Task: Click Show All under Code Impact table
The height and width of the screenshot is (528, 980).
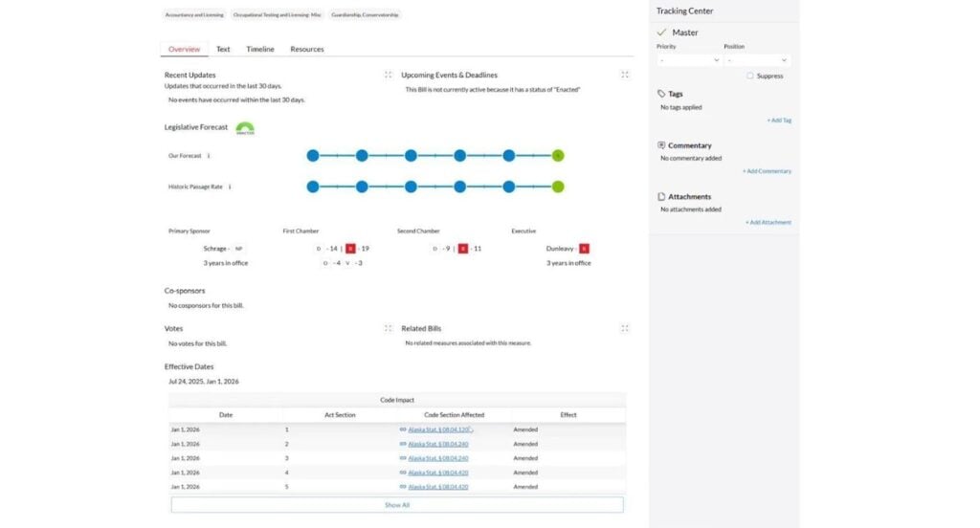Action: tap(397, 505)
